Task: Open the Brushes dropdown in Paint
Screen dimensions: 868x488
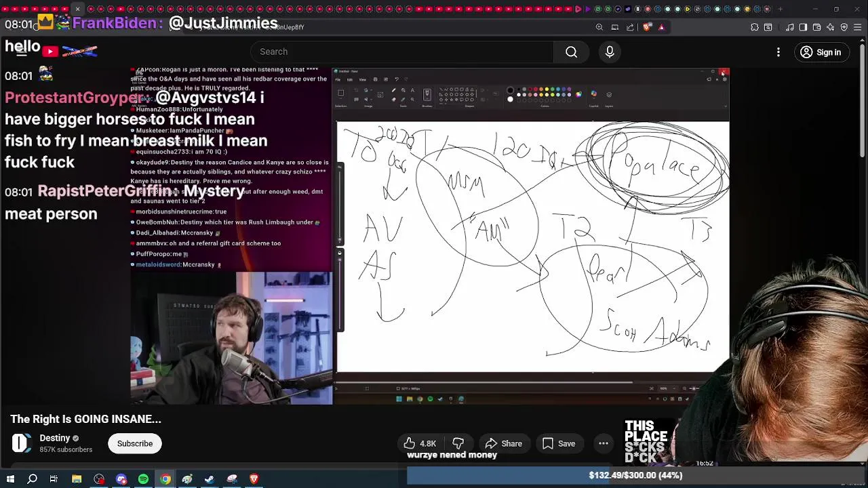Action: pyautogui.click(x=427, y=95)
